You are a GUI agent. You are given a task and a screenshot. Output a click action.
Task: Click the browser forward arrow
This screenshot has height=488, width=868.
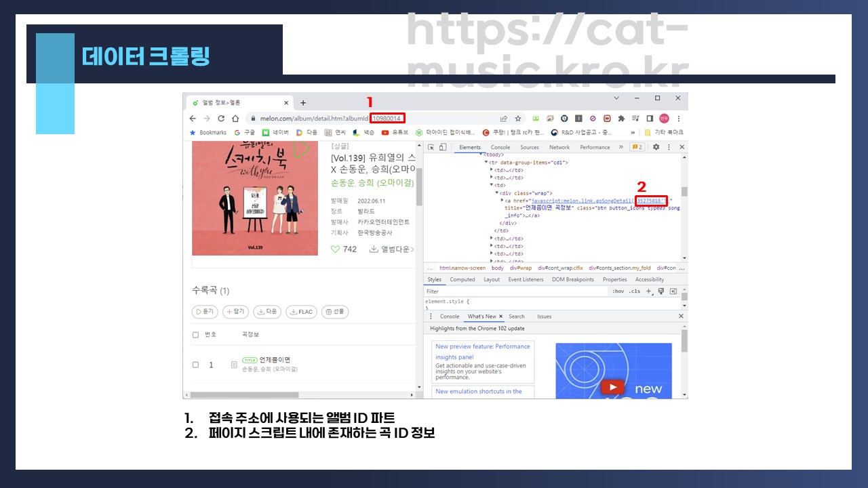[208, 118]
